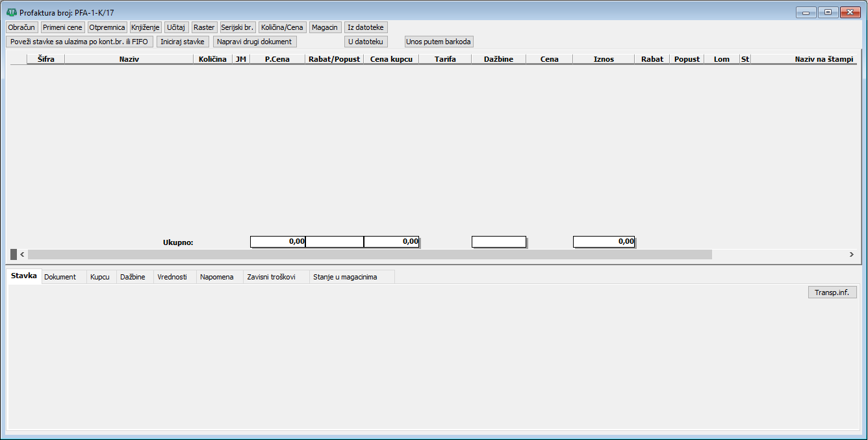This screenshot has height=440, width=868.
Task: Click the horizontal scrollbar right arrow
Action: [x=851, y=254]
